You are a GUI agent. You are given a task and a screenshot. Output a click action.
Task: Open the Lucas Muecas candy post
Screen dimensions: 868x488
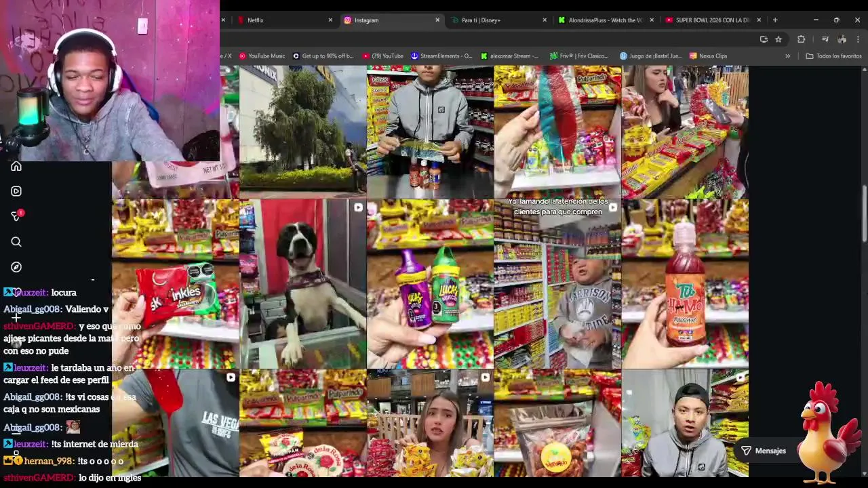(x=430, y=284)
